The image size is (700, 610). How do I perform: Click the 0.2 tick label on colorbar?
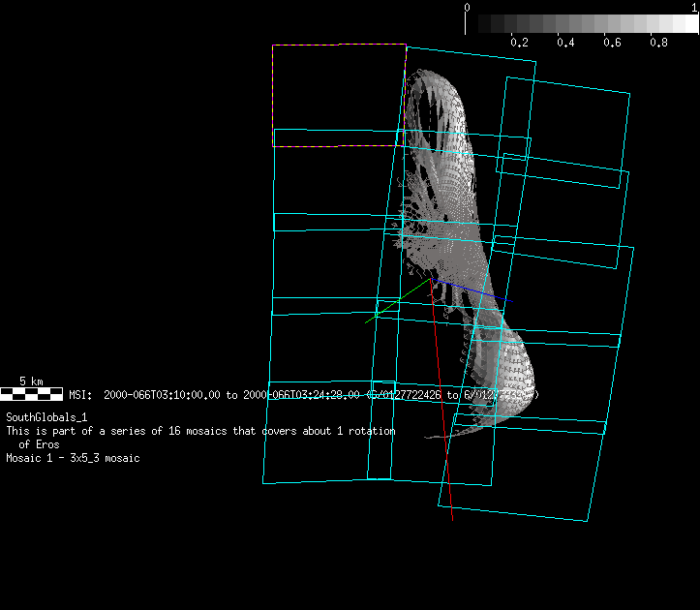519,44
